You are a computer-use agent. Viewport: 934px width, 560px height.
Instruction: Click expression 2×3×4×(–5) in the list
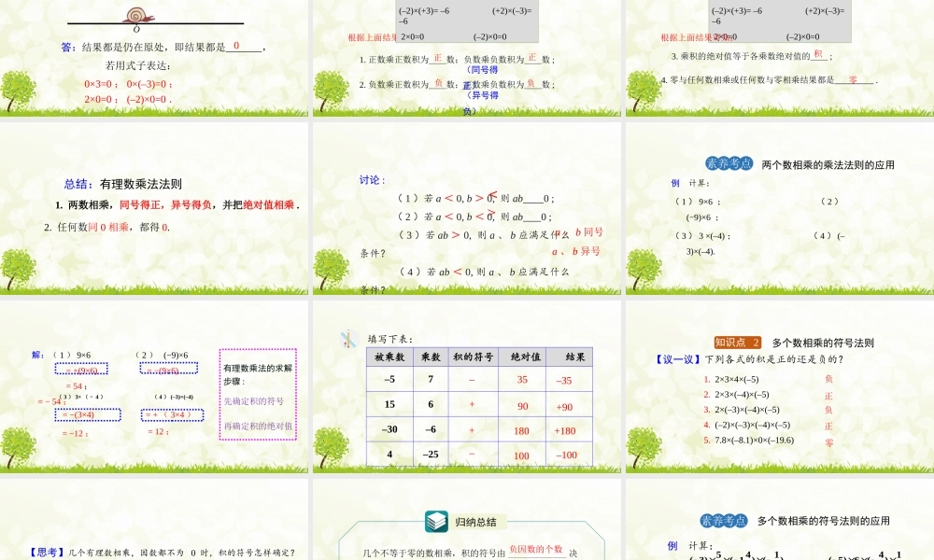pyautogui.click(x=736, y=379)
